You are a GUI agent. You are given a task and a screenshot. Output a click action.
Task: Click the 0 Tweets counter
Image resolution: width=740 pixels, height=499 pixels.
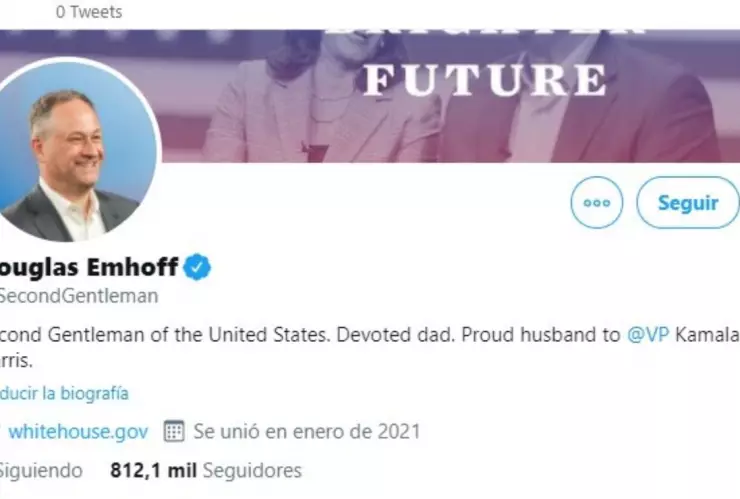(89, 12)
